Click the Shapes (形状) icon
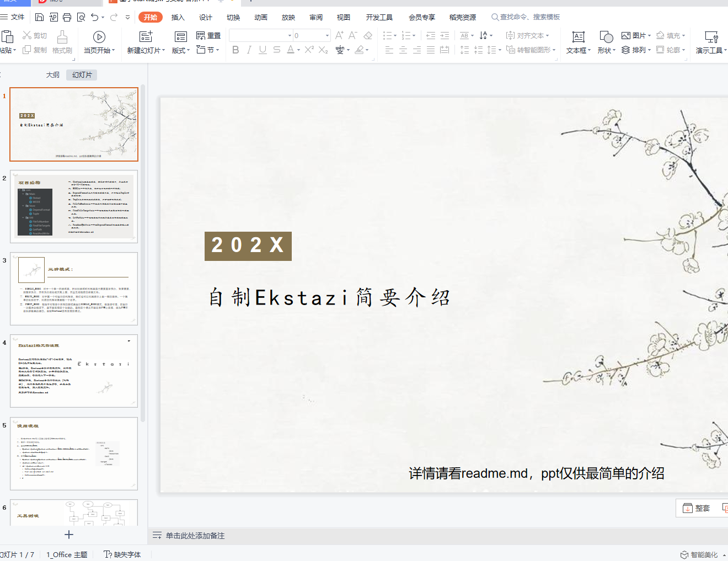 (606, 37)
